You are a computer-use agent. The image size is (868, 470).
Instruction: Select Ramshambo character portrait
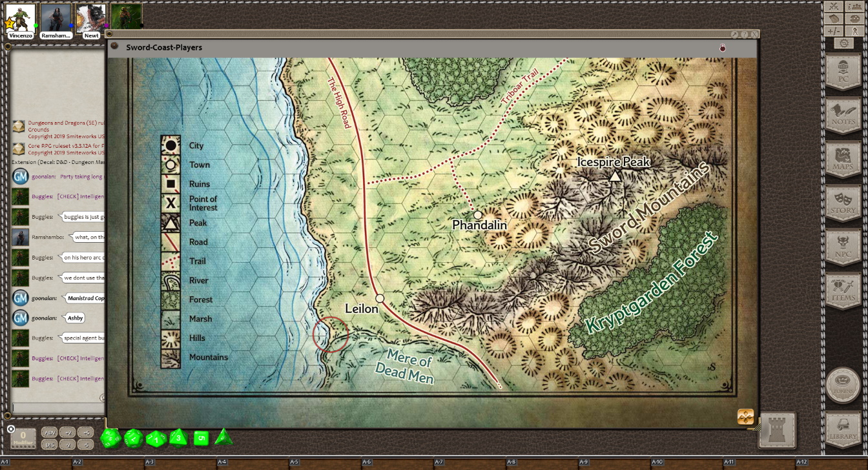pyautogui.click(x=56, y=17)
